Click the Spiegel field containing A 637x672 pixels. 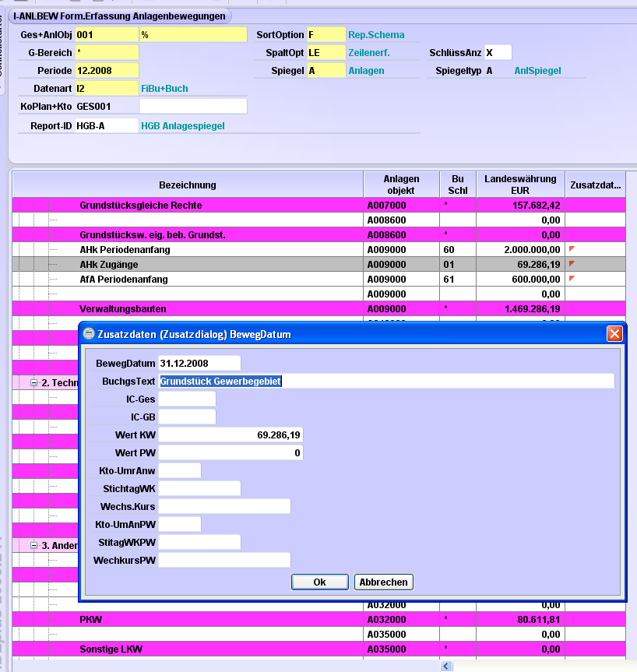[x=326, y=71]
